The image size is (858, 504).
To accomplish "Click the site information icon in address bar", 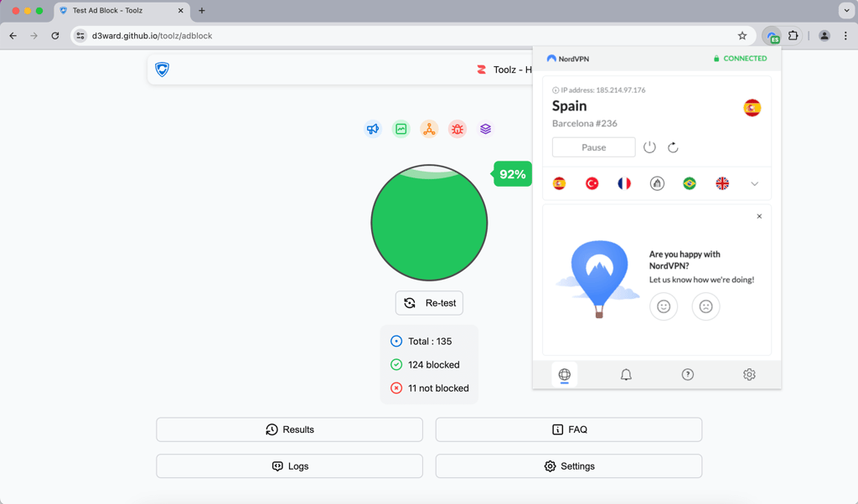I will 80,36.
